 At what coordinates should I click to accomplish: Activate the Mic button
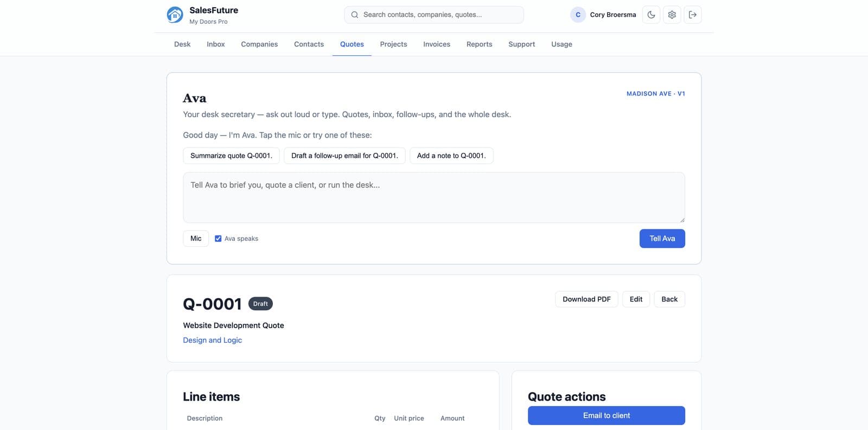click(x=196, y=239)
